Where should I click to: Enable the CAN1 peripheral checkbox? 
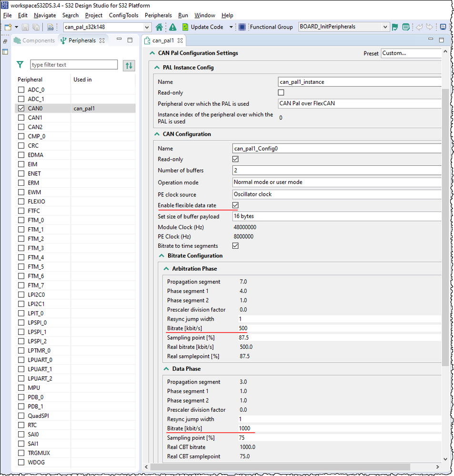point(20,117)
